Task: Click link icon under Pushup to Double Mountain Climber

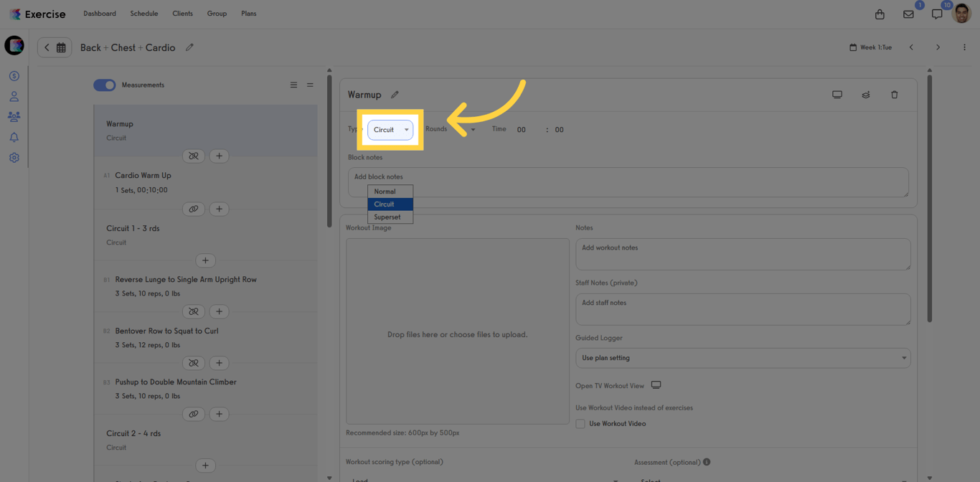Action: [194, 414]
